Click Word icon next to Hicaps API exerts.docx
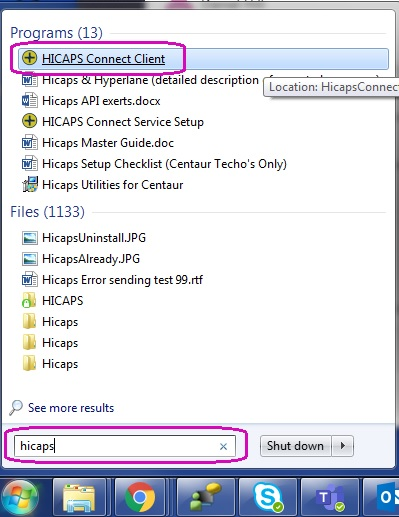 tap(29, 100)
